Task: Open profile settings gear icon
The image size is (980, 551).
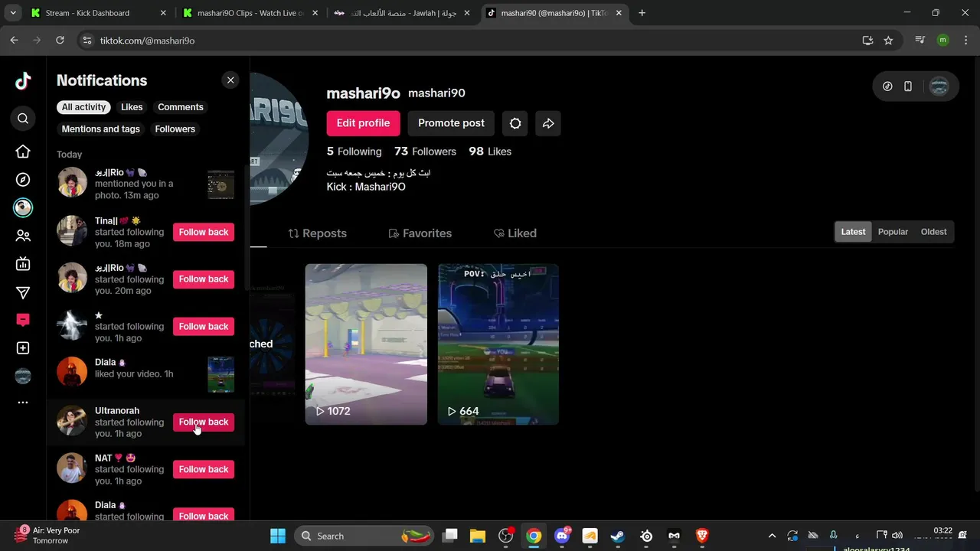Action: [x=515, y=123]
